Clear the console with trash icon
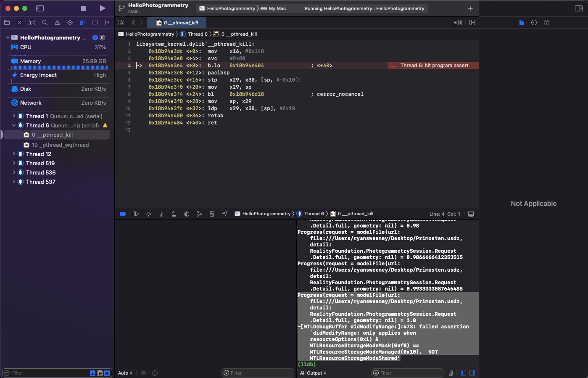Image resolution: width=588 pixels, height=378 pixels. point(451,373)
